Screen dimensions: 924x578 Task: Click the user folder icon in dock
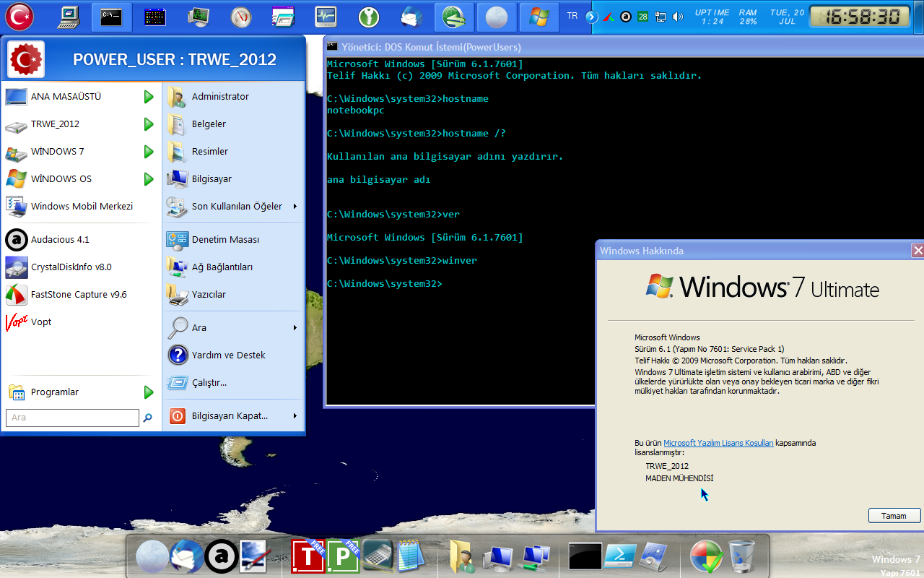[462, 556]
